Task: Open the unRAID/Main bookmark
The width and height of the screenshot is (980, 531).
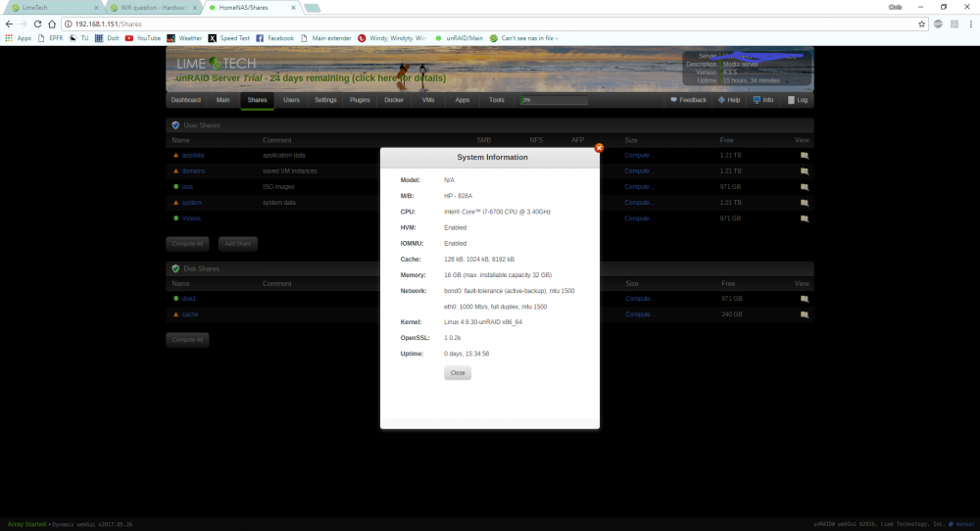Action: [459, 38]
